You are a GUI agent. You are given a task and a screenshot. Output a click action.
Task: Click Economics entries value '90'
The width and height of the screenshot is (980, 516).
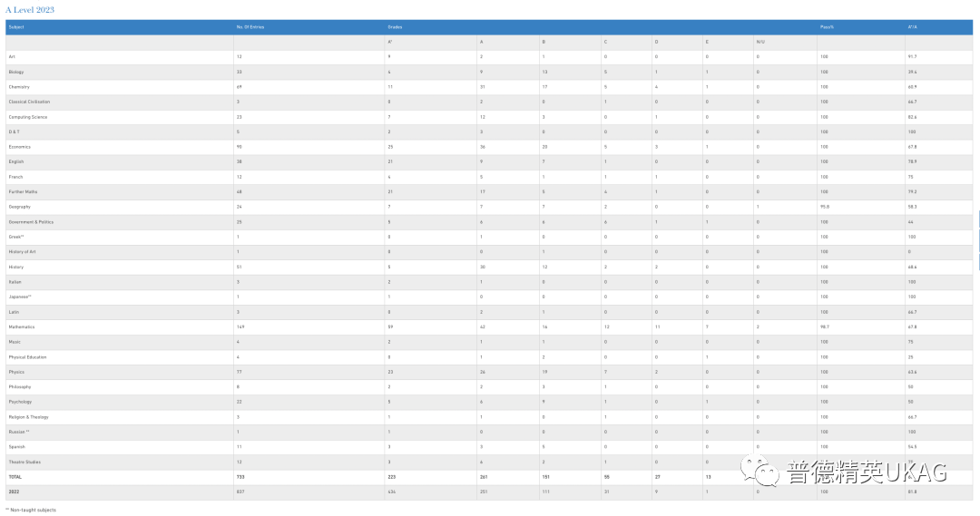tap(240, 147)
